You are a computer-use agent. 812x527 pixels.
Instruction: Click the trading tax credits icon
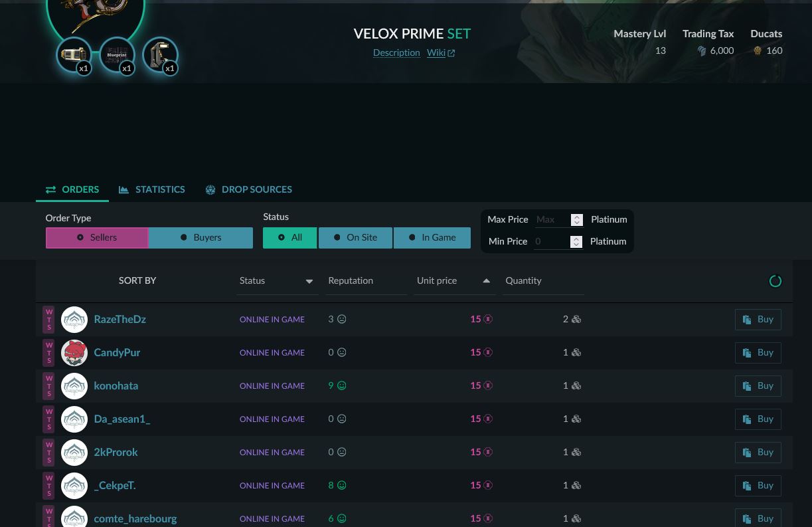coord(702,51)
